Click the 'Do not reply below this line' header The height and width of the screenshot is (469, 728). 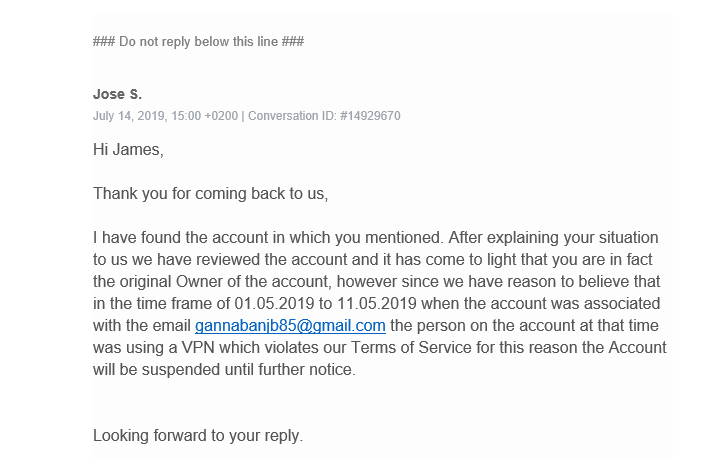(x=198, y=41)
